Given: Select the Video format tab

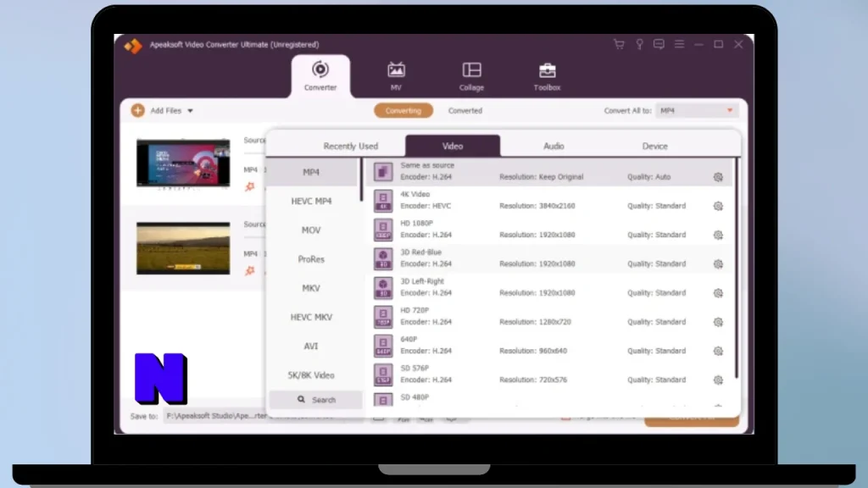Looking at the screenshot, I should pyautogui.click(x=453, y=146).
